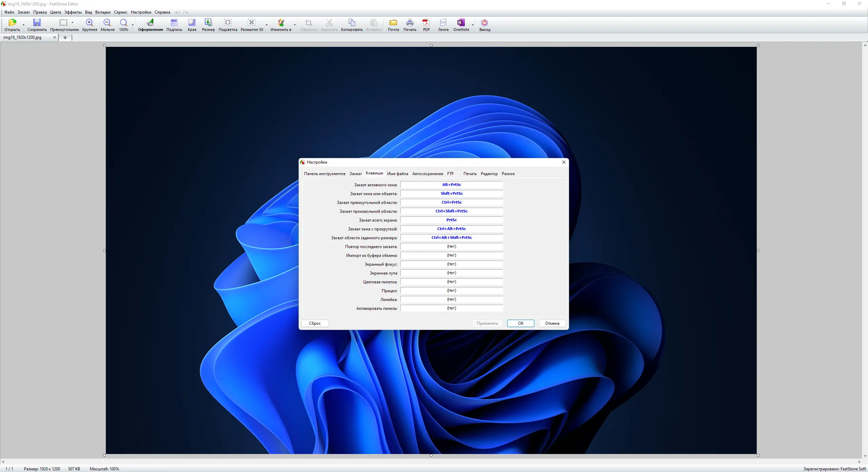Open the Прямоугольник selection shape dropdown arrow
The height and width of the screenshot is (472, 868).
coord(73,23)
